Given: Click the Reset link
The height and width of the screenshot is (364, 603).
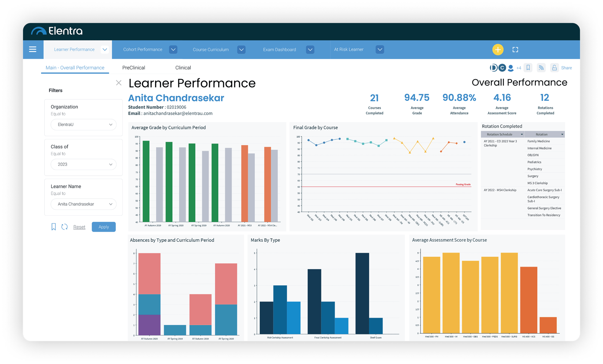Looking at the screenshot, I should coord(79,227).
